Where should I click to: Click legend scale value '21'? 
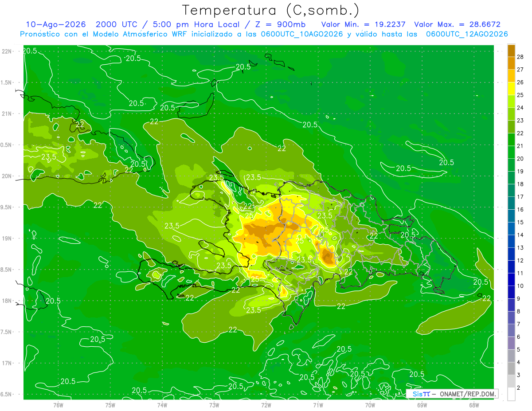point(520,146)
